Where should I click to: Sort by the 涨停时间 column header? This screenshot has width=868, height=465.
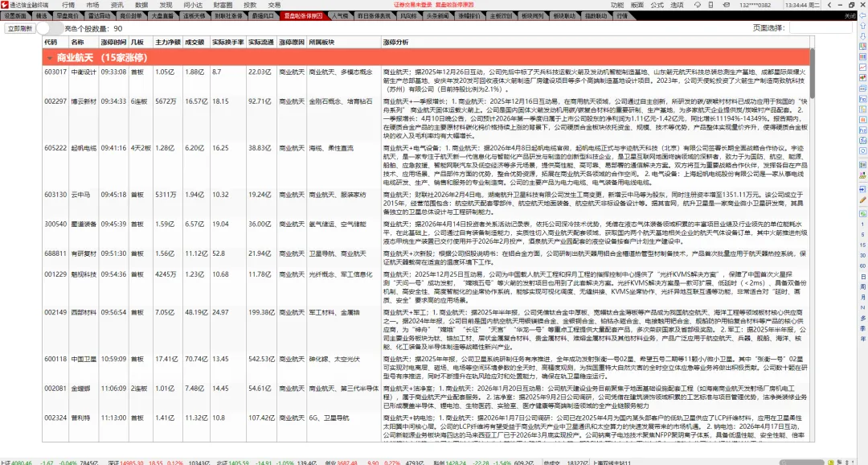click(113, 42)
